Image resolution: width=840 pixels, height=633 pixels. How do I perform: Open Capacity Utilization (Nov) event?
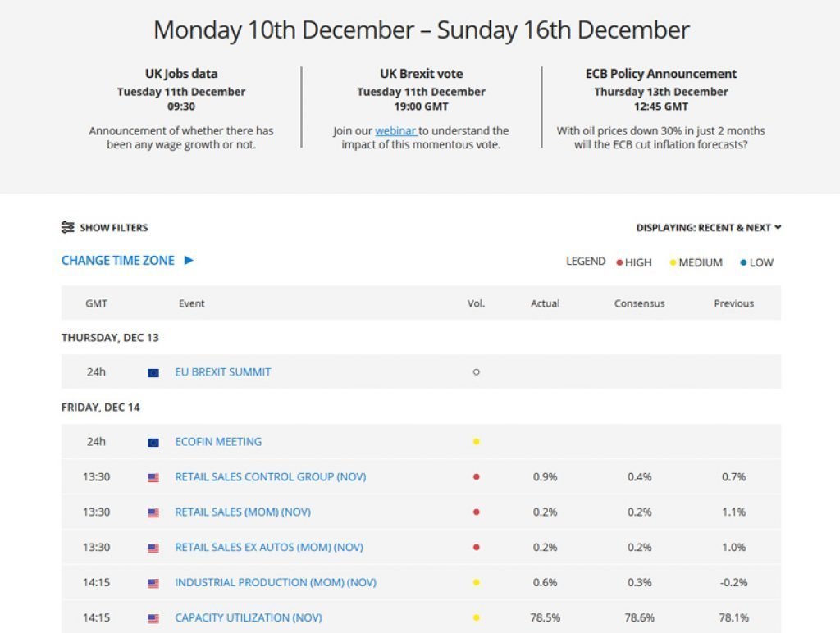[248, 617]
